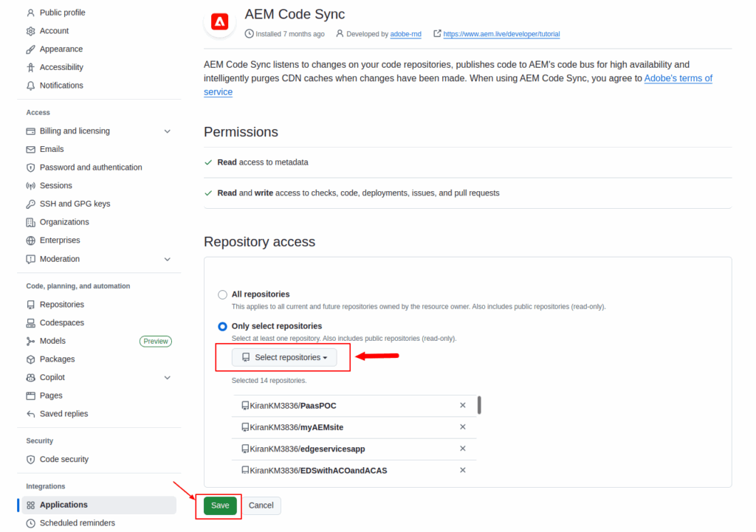
Task: Click the repository list scrollbar
Action: pyautogui.click(x=479, y=405)
